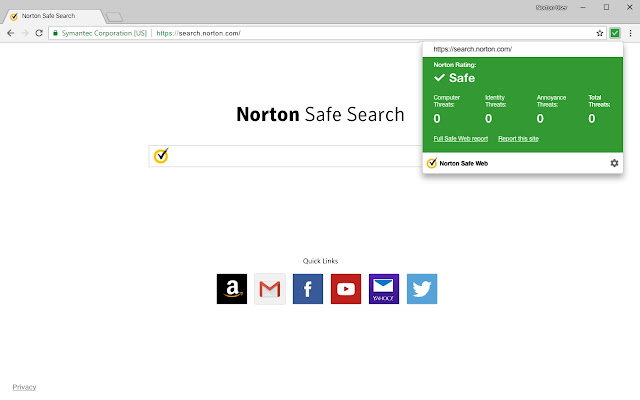Open the Facebook quick link
Image resolution: width=640 pixels, height=400 pixels.
pyautogui.click(x=308, y=289)
